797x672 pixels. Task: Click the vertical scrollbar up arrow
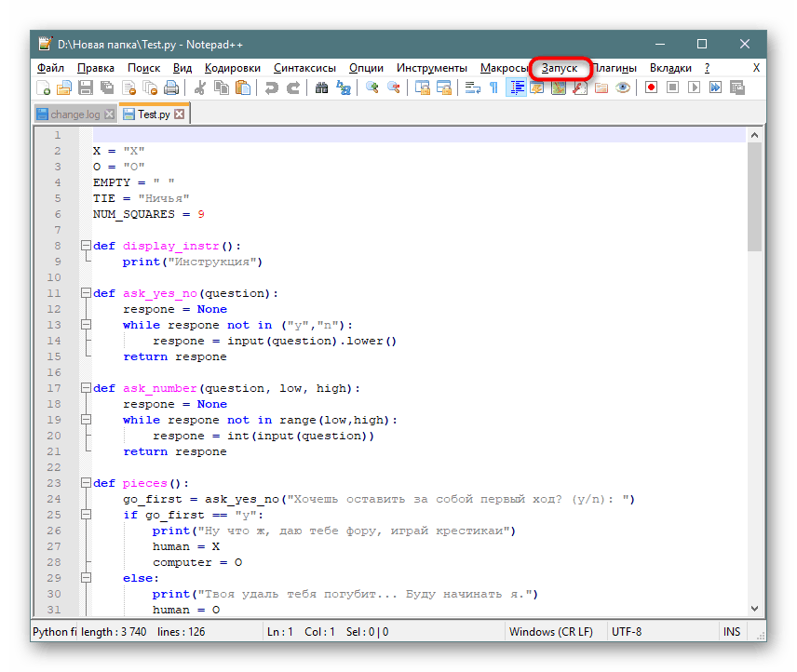(x=754, y=135)
